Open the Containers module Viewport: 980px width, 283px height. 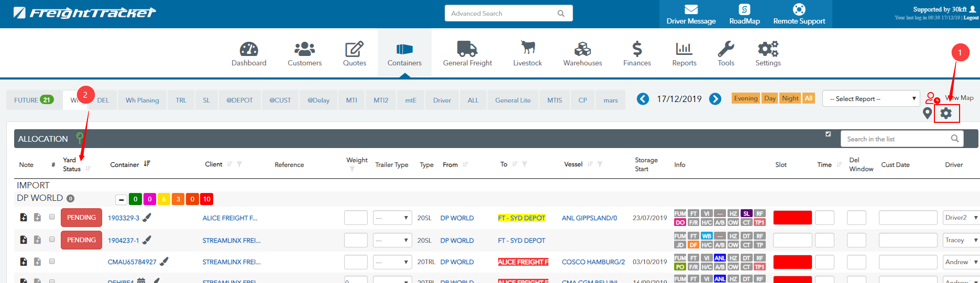pyautogui.click(x=404, y=54)
